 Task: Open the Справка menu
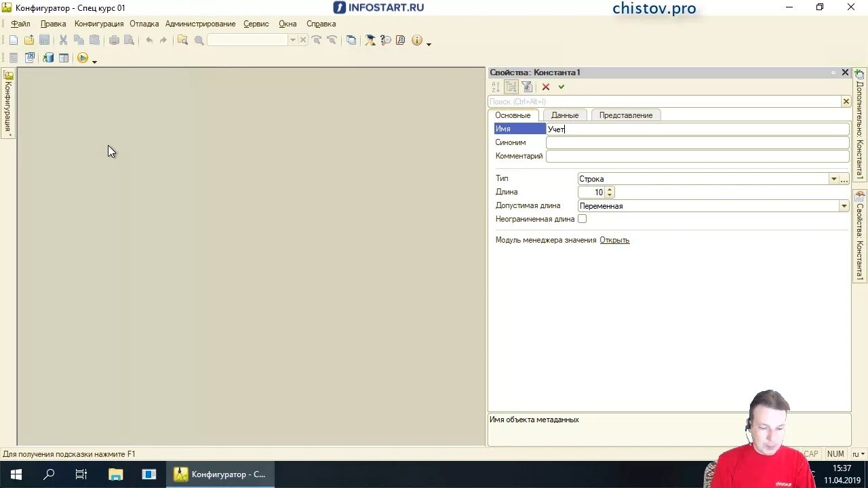tap(321, 24)
